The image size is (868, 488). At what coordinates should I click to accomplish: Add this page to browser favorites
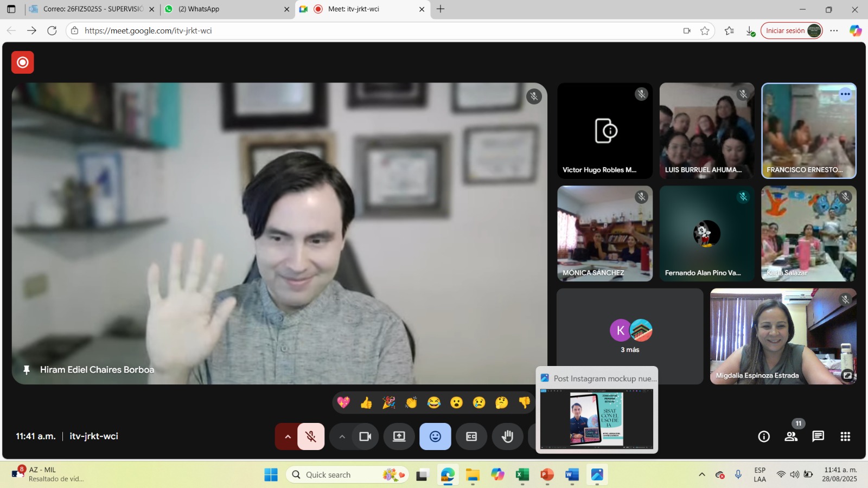click(705, 31)
